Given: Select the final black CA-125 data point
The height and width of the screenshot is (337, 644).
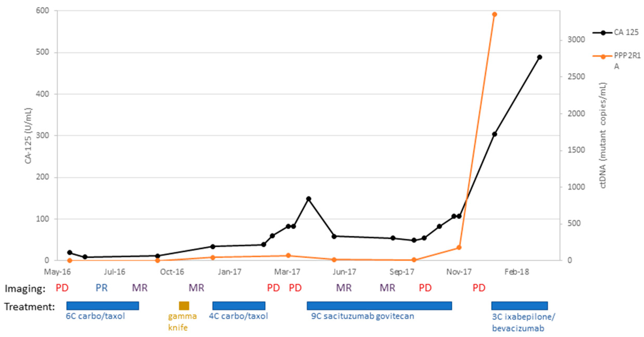Looking at the screenshot, I should coord(539,57).
